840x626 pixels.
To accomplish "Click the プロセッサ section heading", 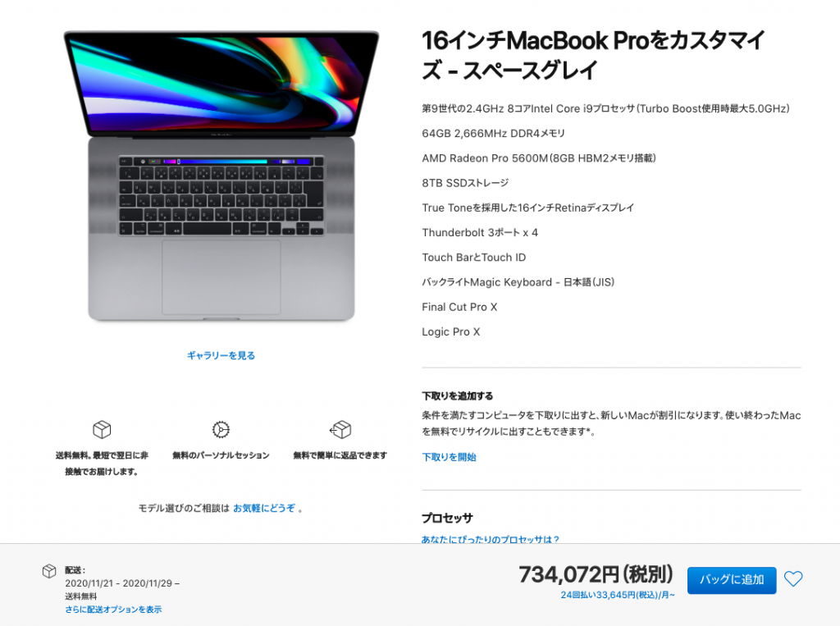I will (x=447, y=519).
